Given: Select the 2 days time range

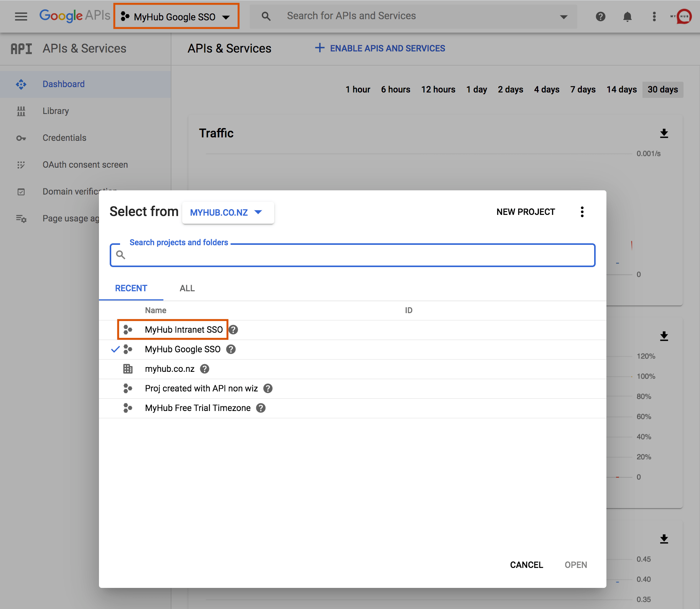Looking at the screenshot, I should 511,89.
